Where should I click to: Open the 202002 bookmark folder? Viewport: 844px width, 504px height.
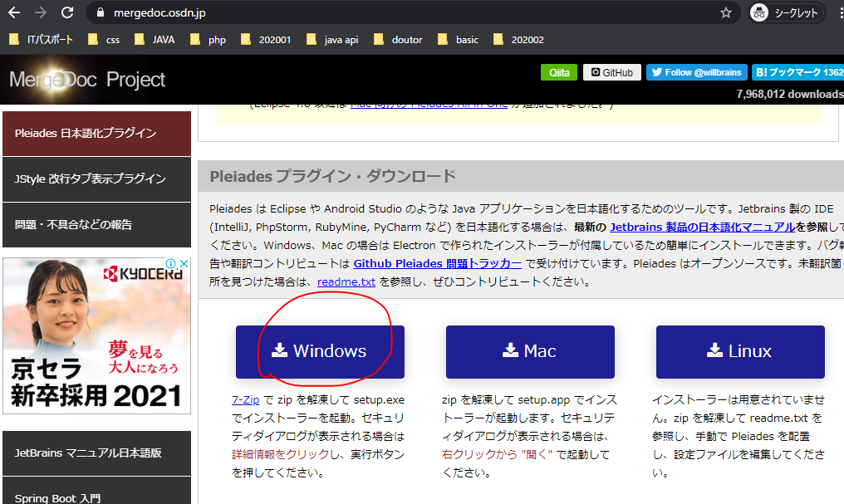(519, 39)
